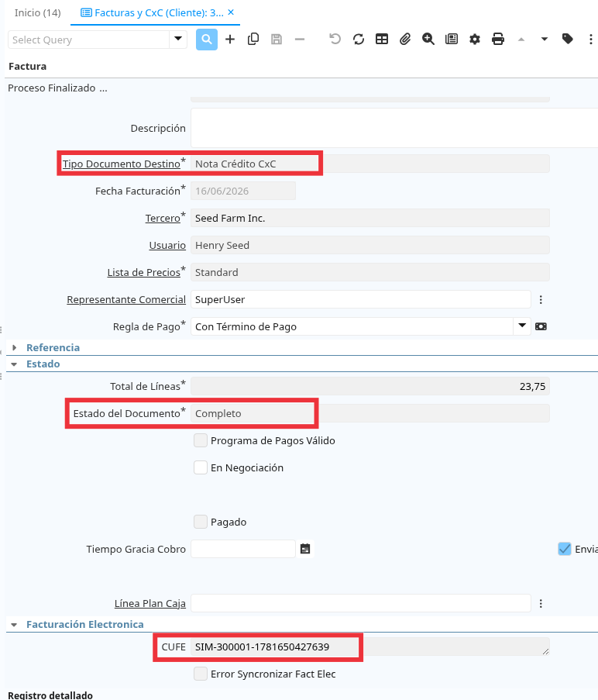This screenshot has height=700, width=598.
Task: Expand the Referencia section
Action: [14, 347]
